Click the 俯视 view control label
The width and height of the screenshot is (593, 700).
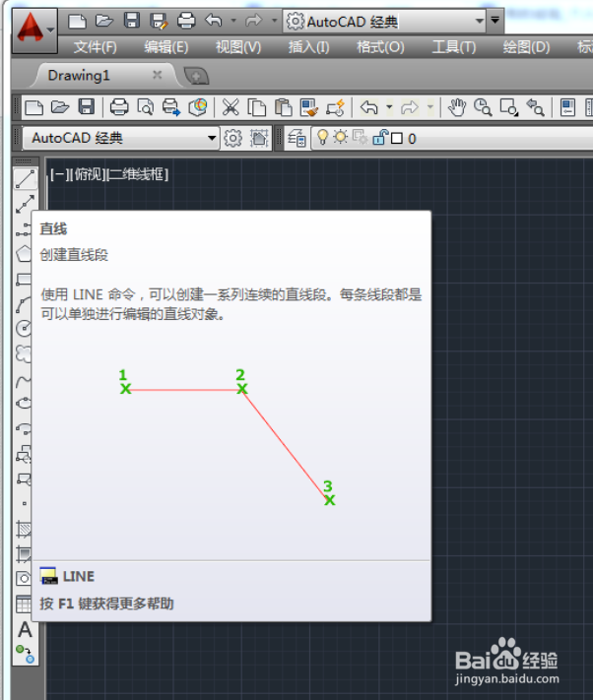coord(89,174)
